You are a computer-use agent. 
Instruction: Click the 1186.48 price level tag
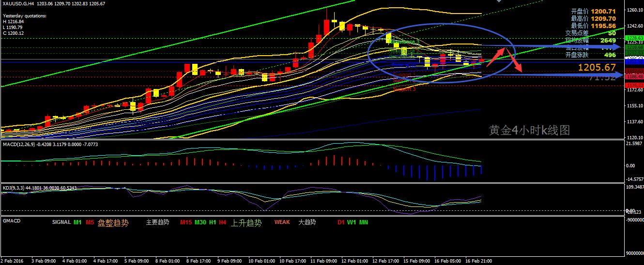(x=633, y=77)
